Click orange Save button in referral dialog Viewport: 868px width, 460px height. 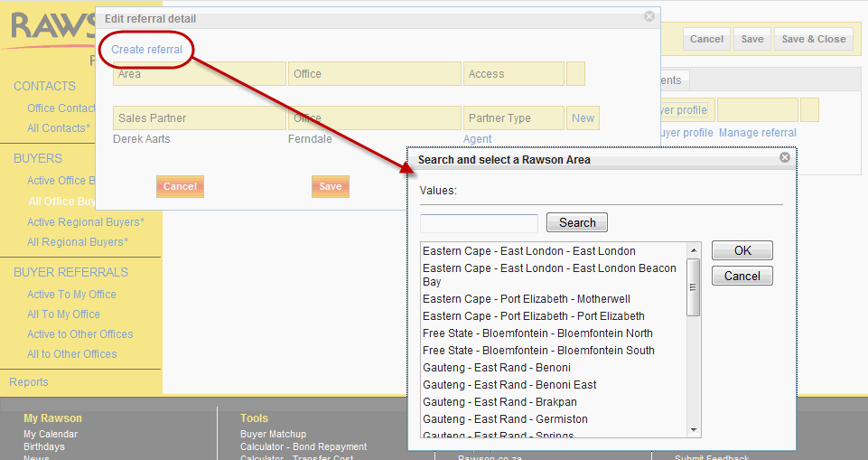pos(331,186)
